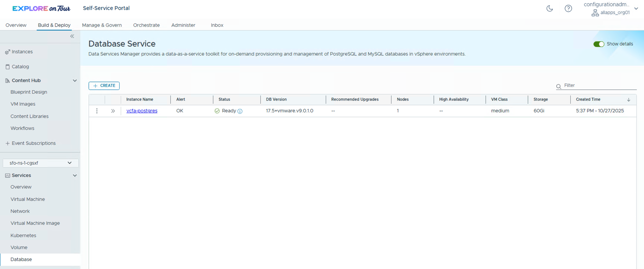Screen dimensions: 644x269
Task: Open the help question mark icon
Action: click(x=568, y=8)
